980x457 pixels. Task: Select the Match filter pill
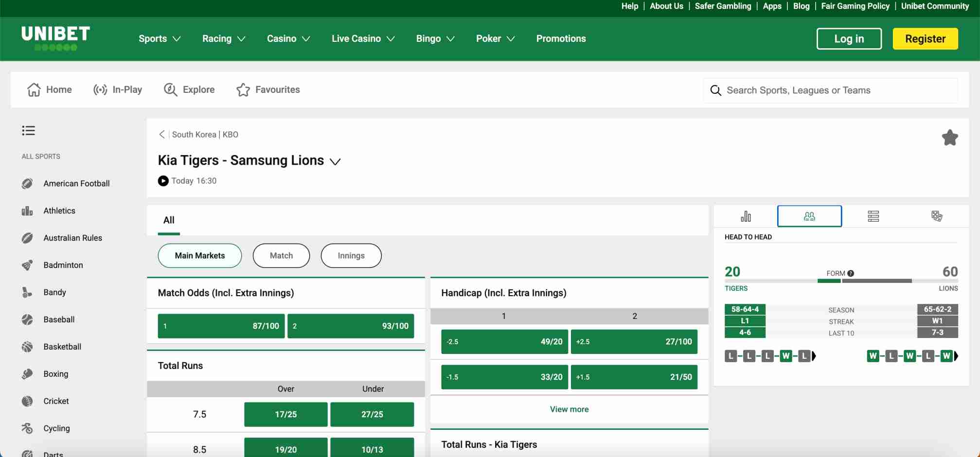coord(281,256)
